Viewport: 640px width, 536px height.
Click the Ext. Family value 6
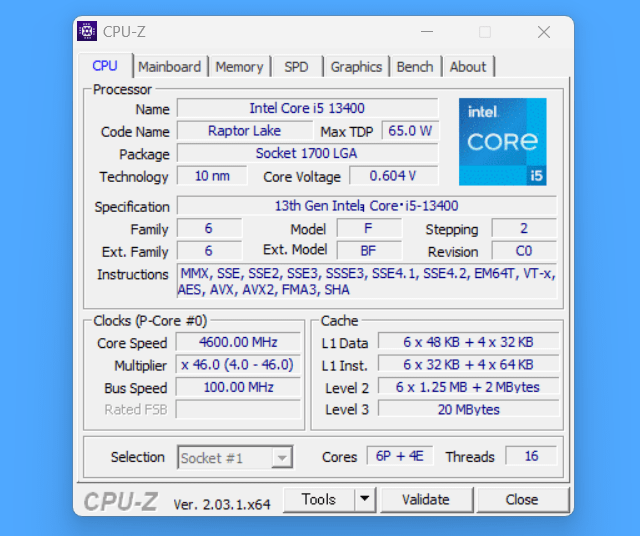point(209,251)
